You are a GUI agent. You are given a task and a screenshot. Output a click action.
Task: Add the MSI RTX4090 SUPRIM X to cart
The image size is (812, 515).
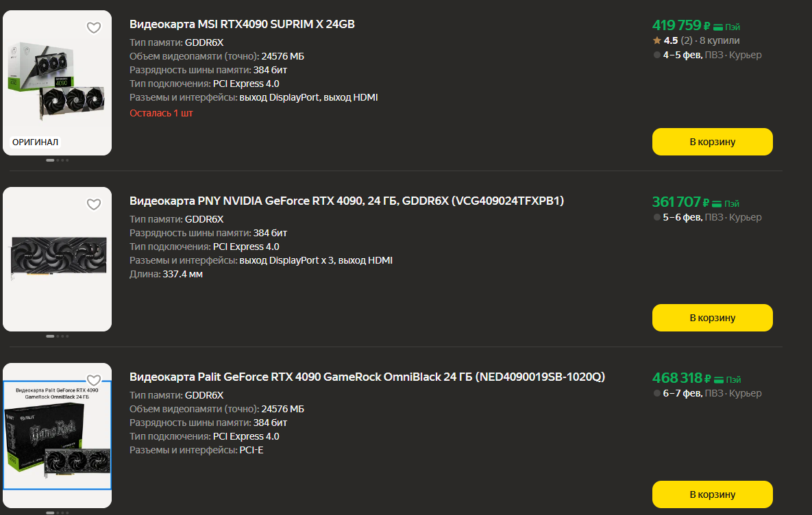pos(712,141)
